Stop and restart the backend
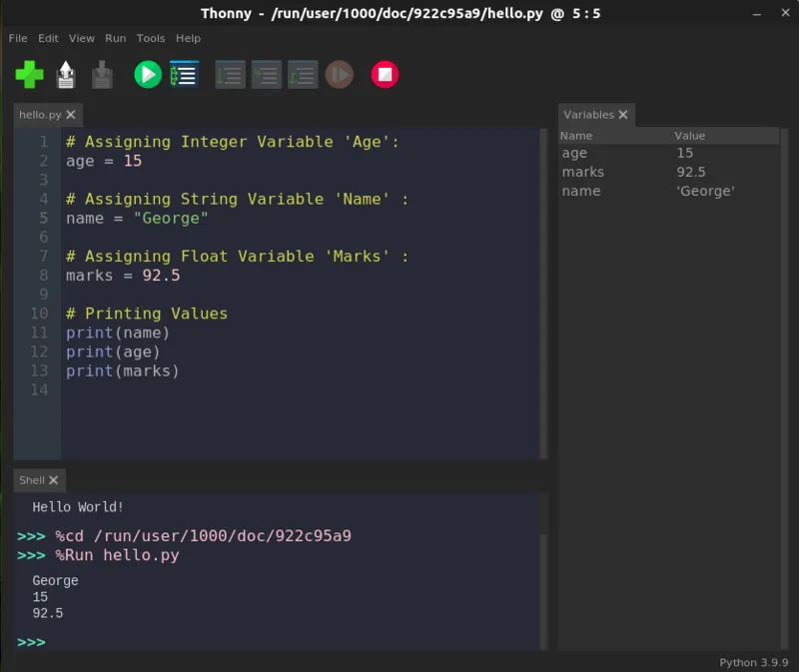 (x=385, y=74)
